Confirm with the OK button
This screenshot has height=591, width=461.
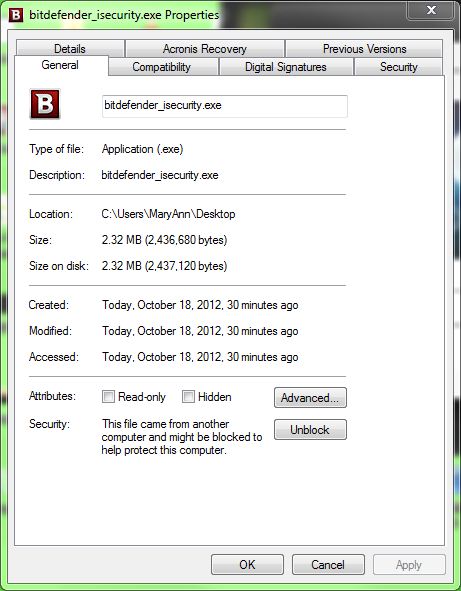(x=247, y=565)
